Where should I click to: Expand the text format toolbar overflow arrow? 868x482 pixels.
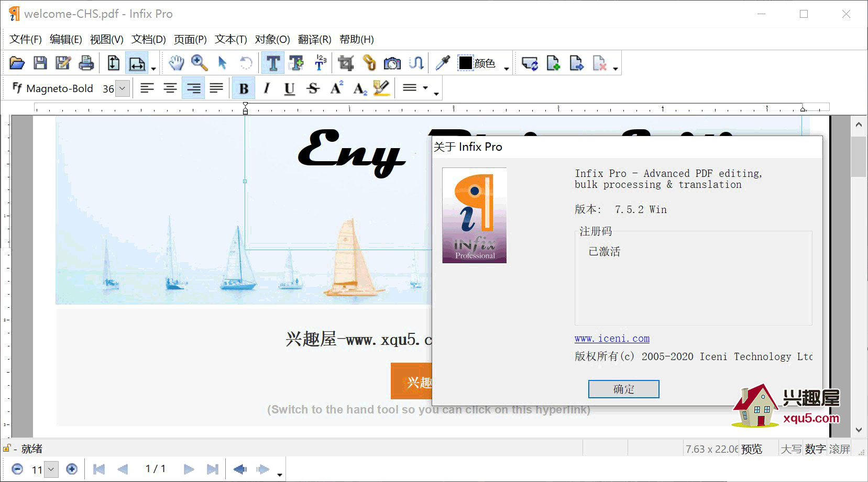point(436,94)
